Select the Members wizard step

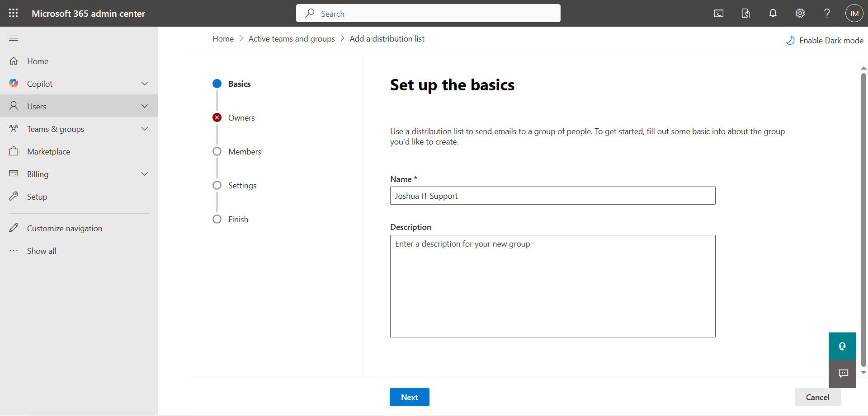tap(237, 151)
